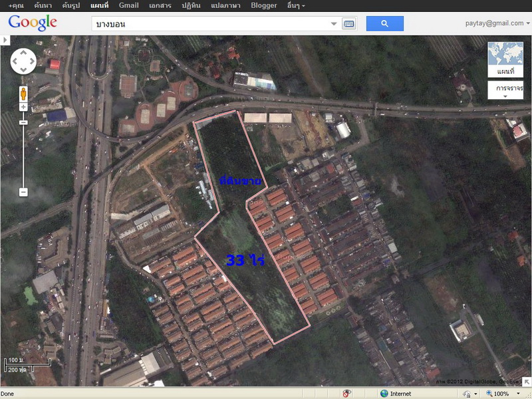Screen dimensions: 532x399
Task: Expand the search suggestions dropdown arrow
Action: [x=334, y=24]
